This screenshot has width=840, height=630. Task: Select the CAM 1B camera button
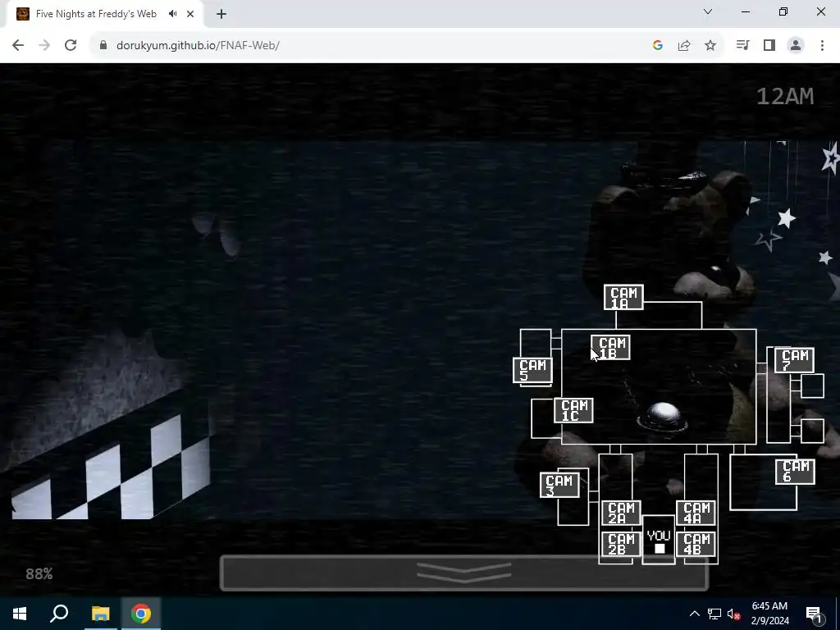click(610, 348)
